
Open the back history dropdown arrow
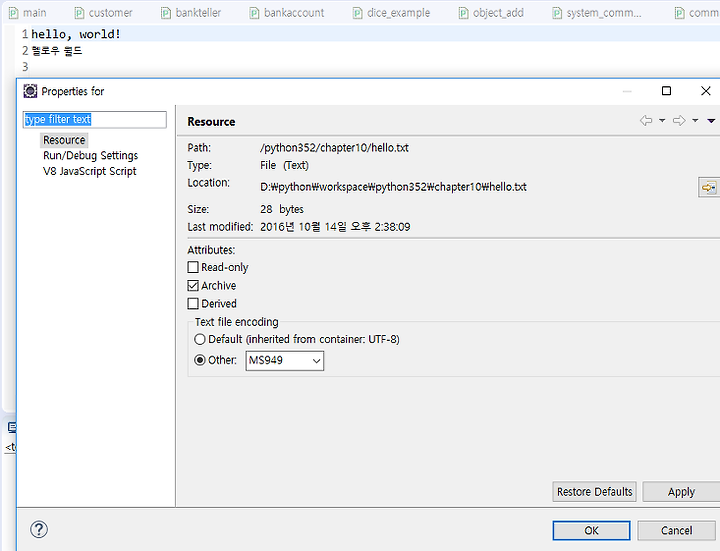[662, 120]
